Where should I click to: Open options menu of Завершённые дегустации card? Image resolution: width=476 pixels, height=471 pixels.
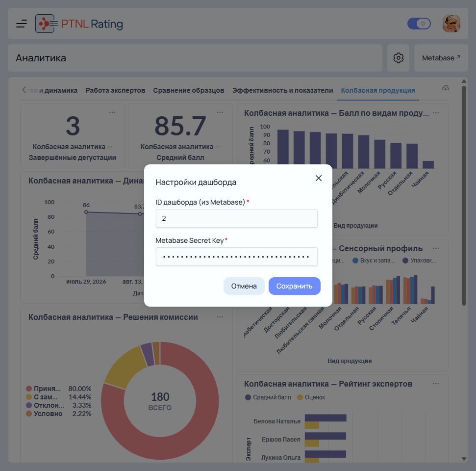tap(112, 112)
